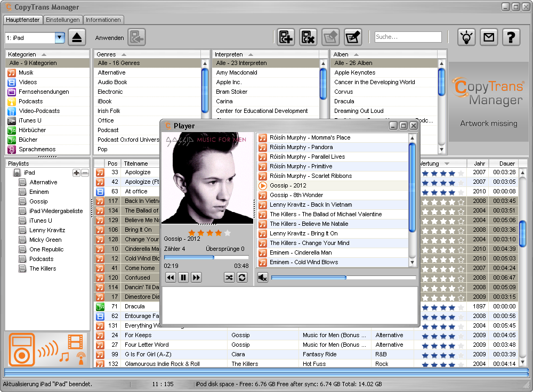The height and width of the screenshot is (392, 533).
Task: Click the edit artwork toolbar icon
Action: coord(330,37)
